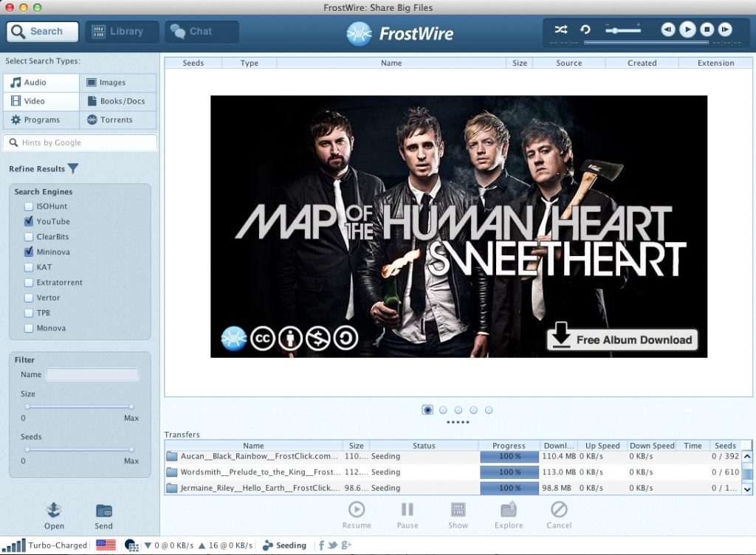The image size is (756, 555).
Task: Sort results by Created column
Action: pyautogui.click(x=642, y=63)
